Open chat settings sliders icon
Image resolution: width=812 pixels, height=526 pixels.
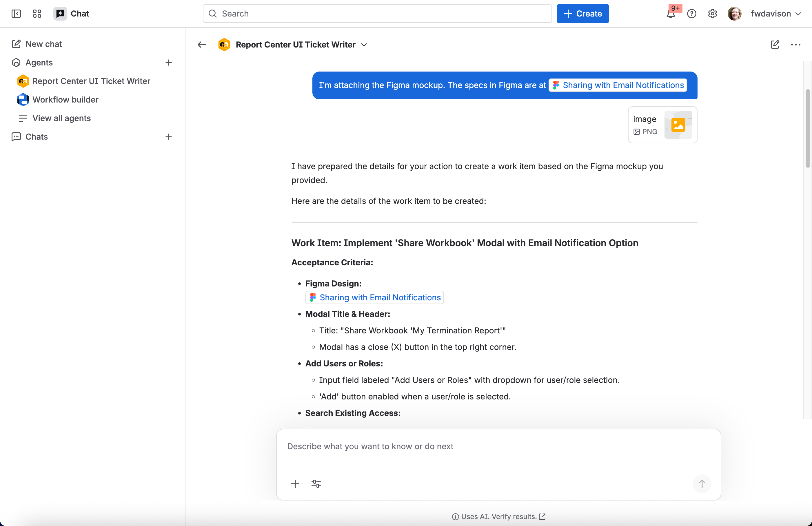[316, 483]
